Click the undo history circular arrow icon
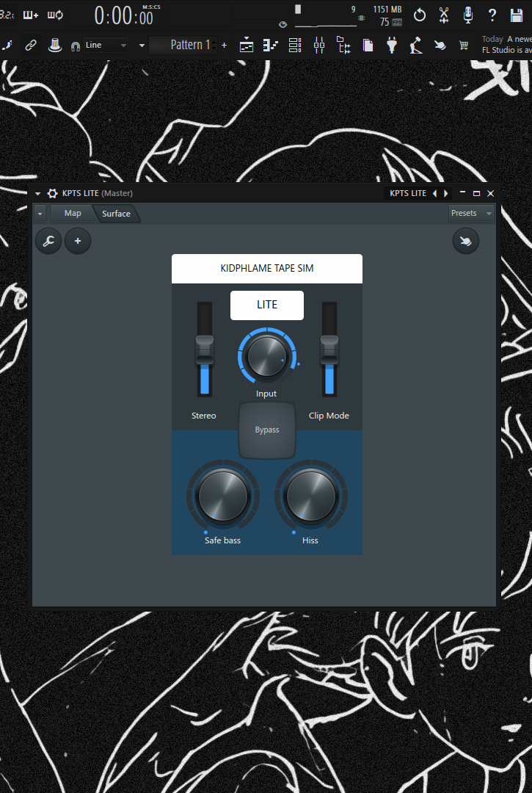This screenshot has height=793, width=532. tap(419, 15)
